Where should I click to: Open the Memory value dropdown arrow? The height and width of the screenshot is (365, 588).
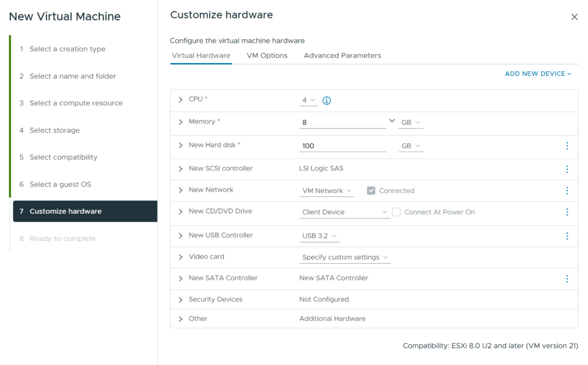coord(392,121)
